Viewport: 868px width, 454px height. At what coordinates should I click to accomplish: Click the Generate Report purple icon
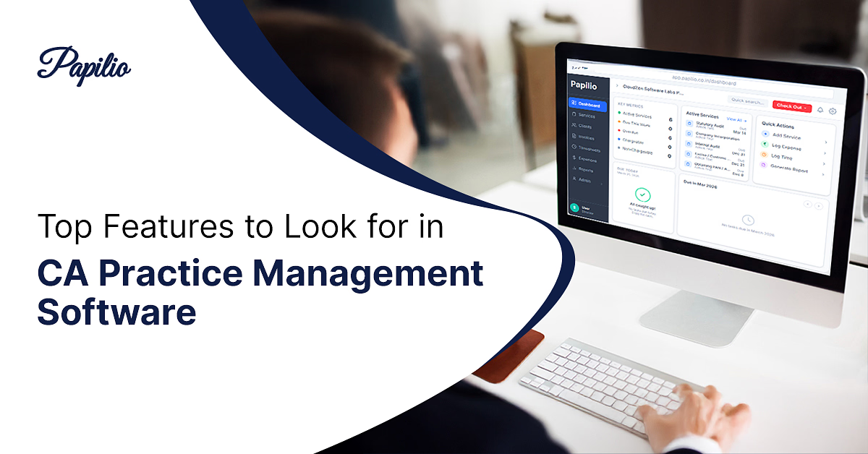(763, 165)
